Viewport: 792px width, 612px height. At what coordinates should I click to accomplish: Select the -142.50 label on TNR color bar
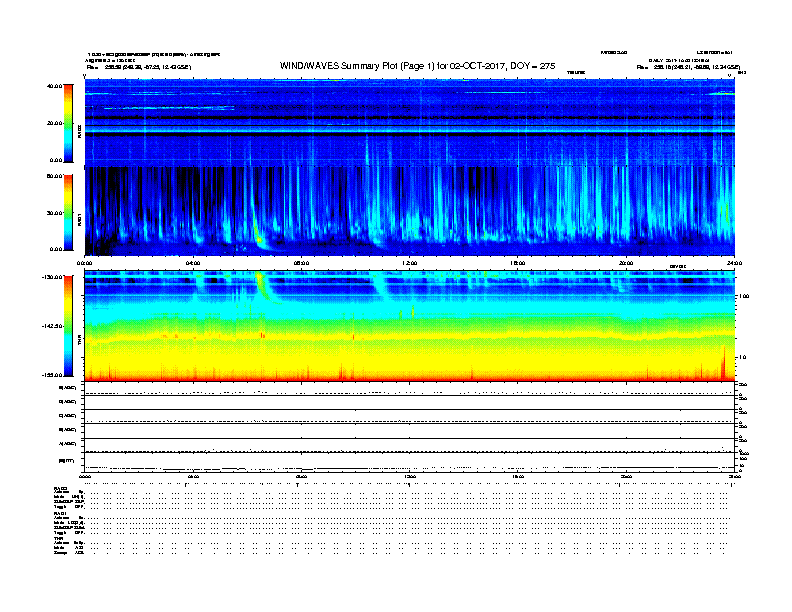52,326
